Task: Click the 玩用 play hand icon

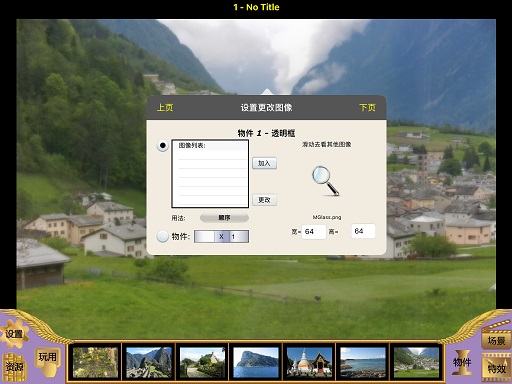Action: tap(47, 362)
